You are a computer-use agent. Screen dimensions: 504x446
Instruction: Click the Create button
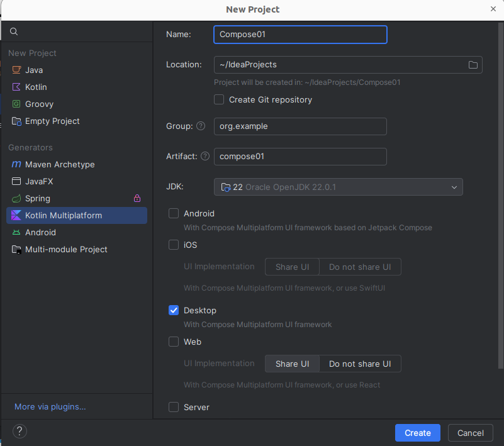pyautogui.click(x=418, y=433)
